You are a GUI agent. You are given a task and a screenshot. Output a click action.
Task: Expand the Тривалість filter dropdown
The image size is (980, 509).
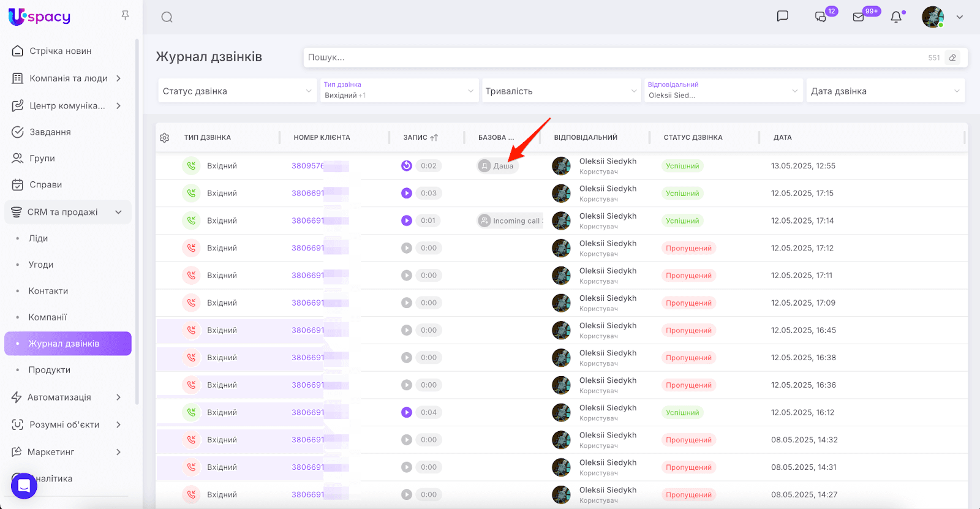560,91
